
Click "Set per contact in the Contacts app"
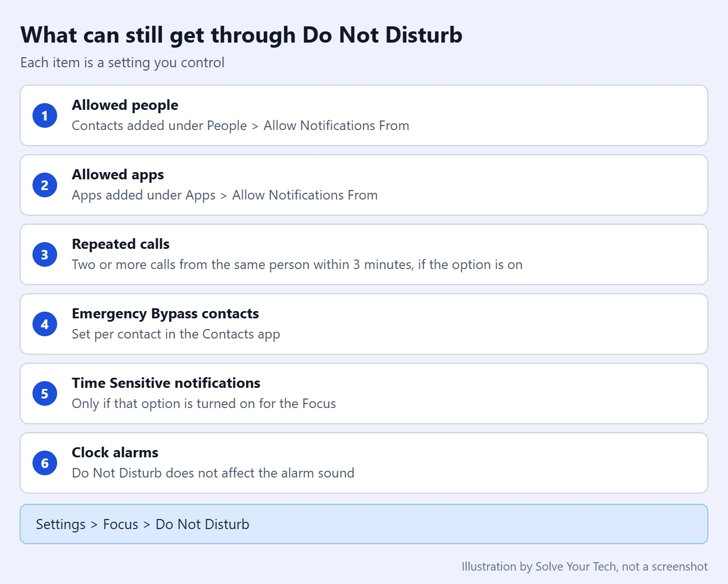click(x=176, y=334)
